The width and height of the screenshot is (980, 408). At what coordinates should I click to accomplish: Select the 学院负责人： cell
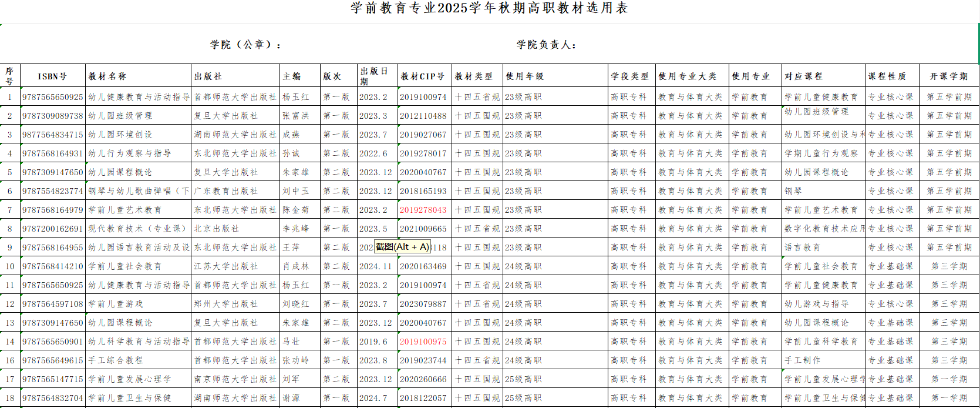[546, 45]
